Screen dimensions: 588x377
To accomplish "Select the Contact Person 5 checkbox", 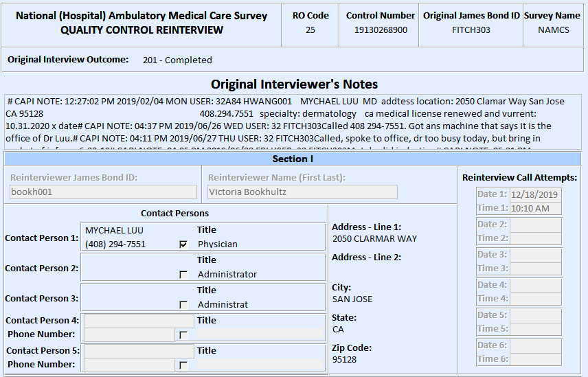I will coord(183,365).
